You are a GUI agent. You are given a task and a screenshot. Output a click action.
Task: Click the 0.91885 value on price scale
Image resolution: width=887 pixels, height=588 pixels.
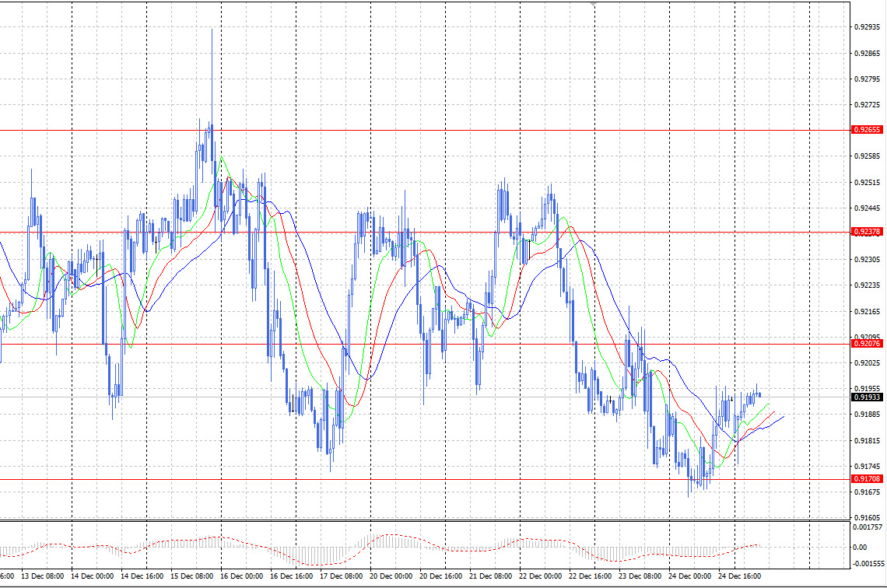click(x=868, y=415)
